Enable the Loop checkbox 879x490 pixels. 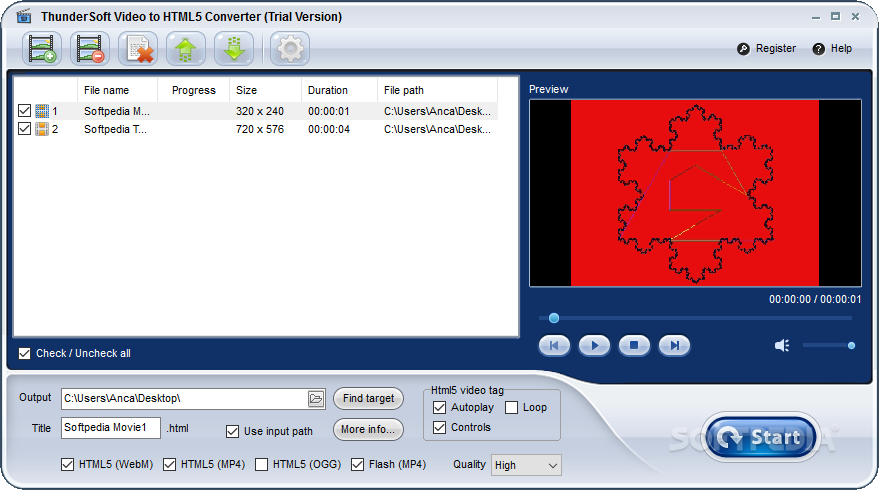click(x=511, y=408)
